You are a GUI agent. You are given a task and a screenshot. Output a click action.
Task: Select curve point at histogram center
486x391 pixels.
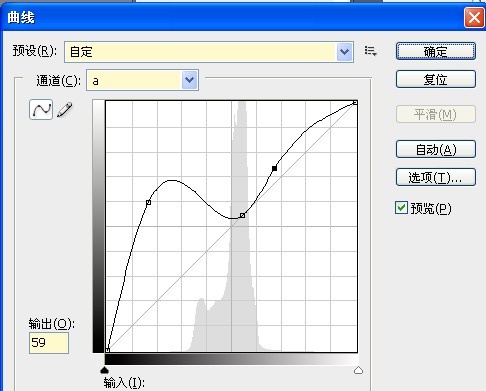pyautogui.click(x=242, y=215)
